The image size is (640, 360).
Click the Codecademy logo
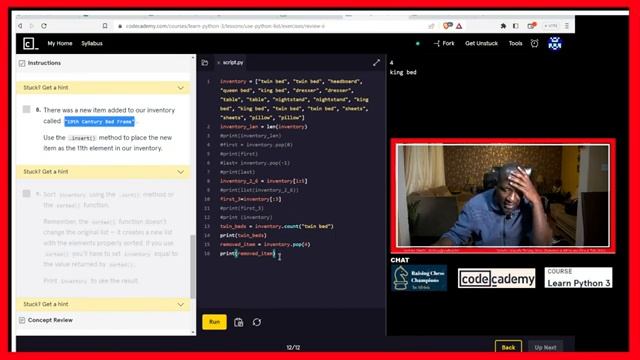(30, 43)
